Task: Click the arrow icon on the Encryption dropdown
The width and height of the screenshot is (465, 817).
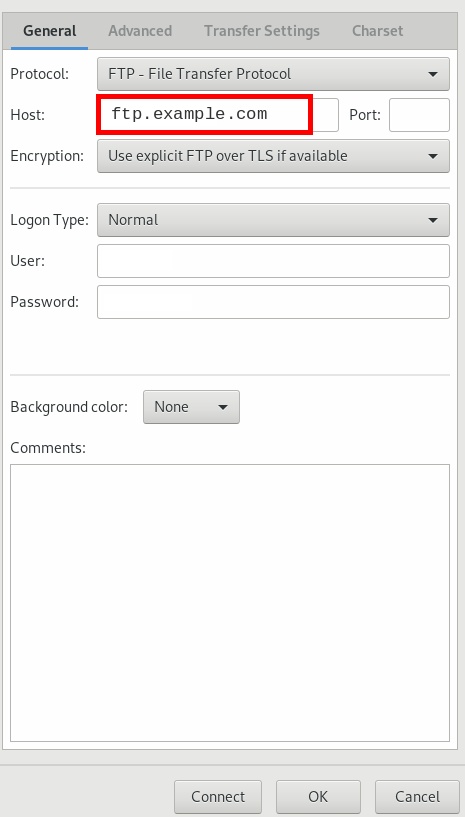Action: (x=432, y=156)
